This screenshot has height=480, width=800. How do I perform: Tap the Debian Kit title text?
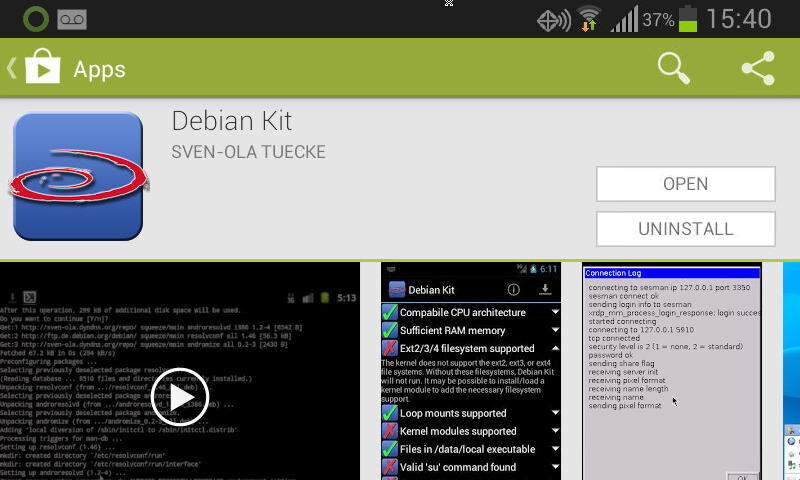tap(232, 121)
